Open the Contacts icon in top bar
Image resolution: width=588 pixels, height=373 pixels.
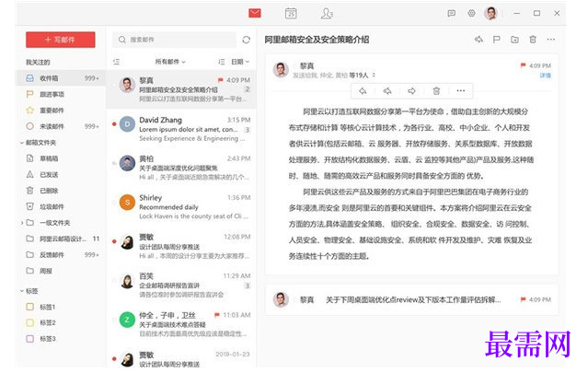[x=327, y=14]
